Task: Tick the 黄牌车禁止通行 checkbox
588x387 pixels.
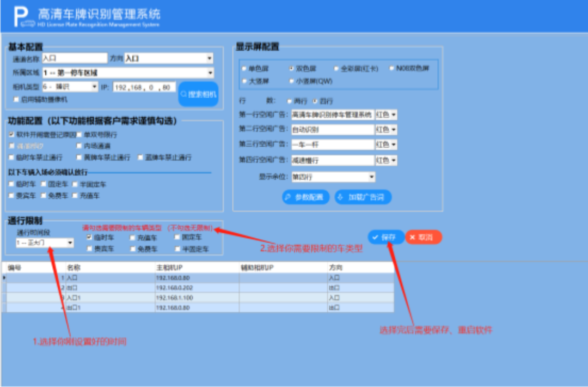Action: point(79,158)
